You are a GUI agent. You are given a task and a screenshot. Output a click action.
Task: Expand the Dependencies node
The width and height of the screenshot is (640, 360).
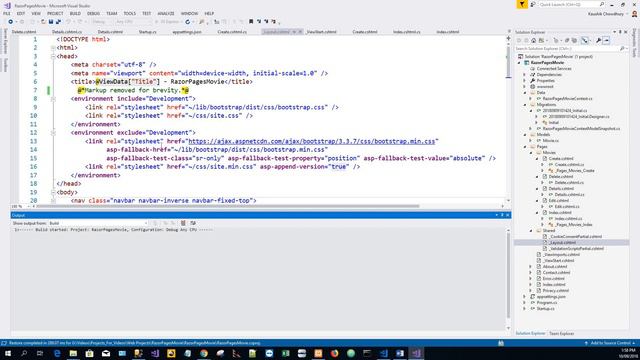(x=525, y=75)
